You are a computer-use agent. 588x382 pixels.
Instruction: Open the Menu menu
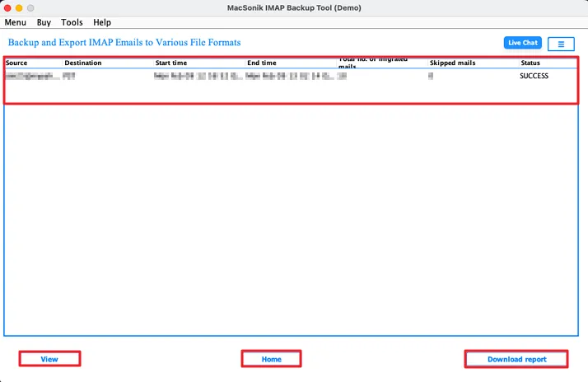pos(16,22)
